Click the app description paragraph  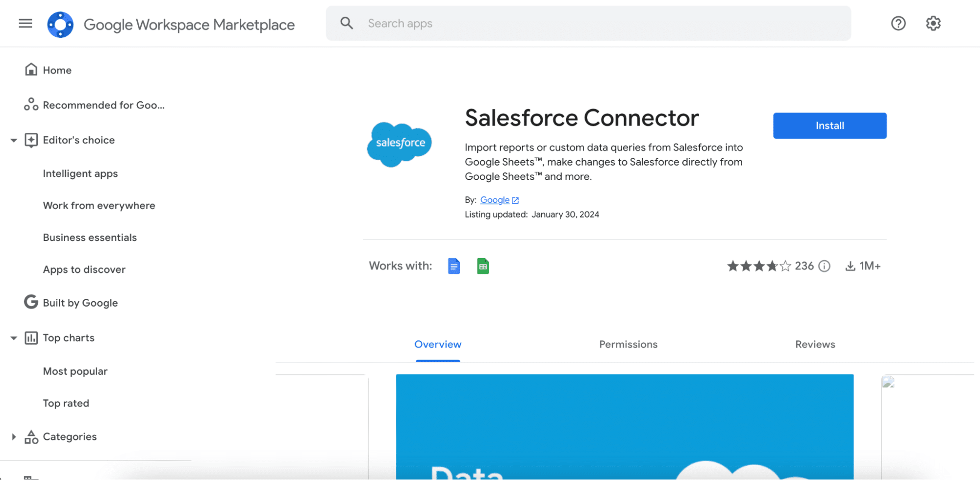click(x=603, y=162)
